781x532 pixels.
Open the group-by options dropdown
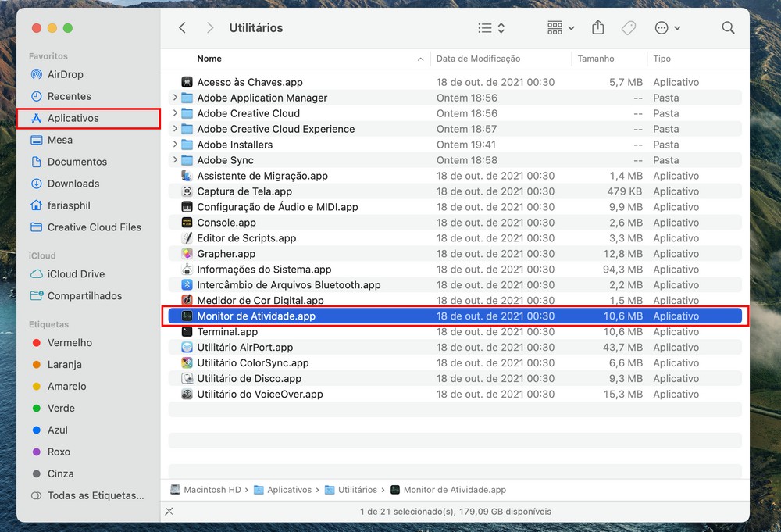click(x=561, y=28)
